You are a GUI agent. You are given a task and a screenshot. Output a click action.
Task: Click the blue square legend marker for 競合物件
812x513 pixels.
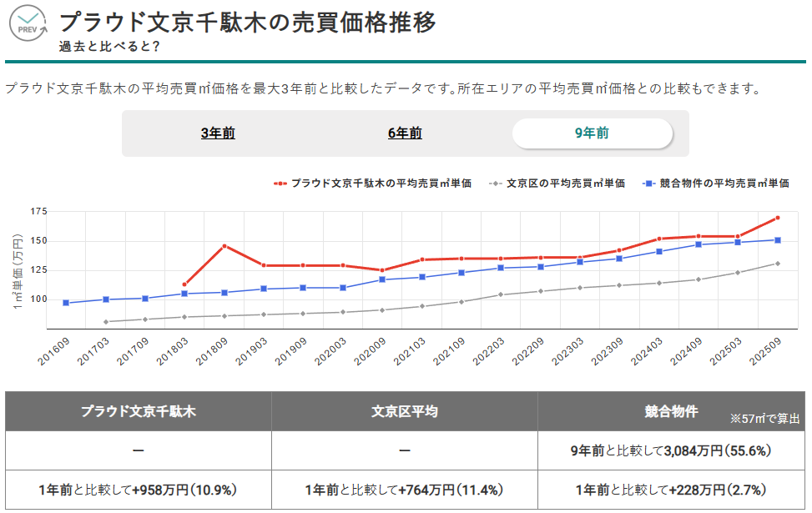point(648,184)
